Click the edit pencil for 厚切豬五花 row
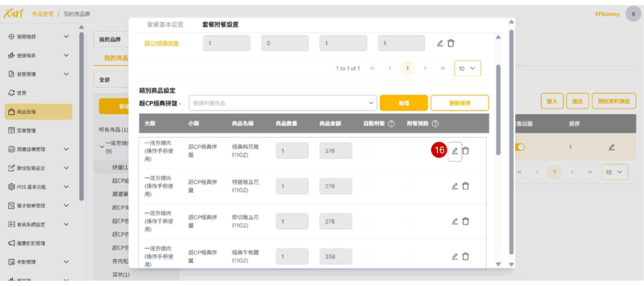 point(455,221)
